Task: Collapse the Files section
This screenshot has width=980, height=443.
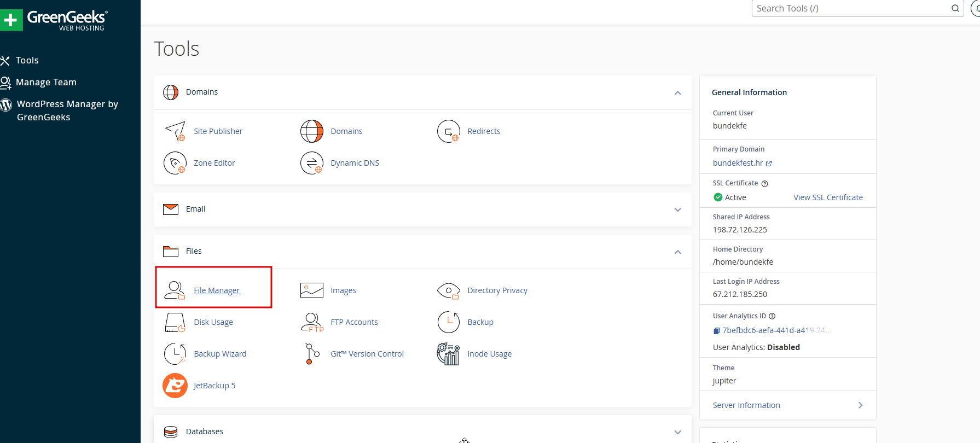Action: pos(677,252)
